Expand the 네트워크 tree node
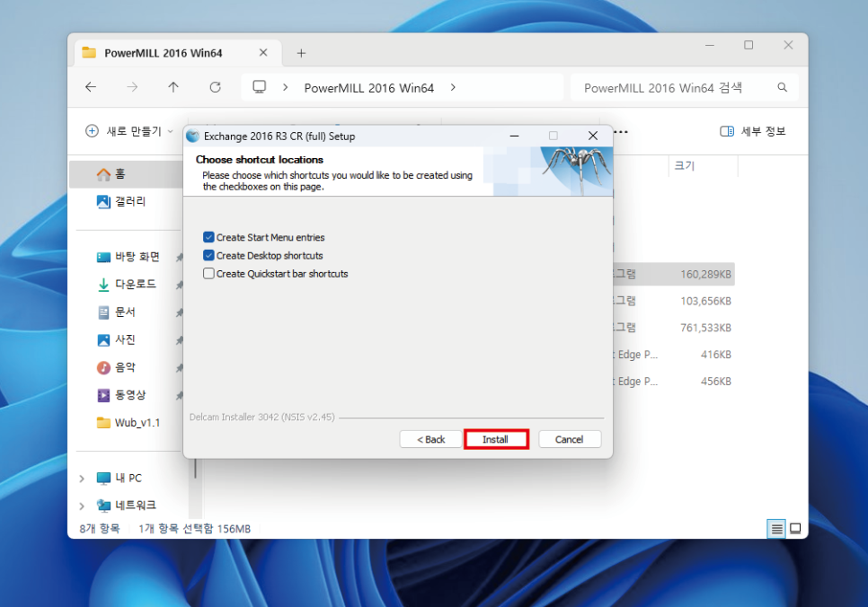Screen dimensions: 868x607 82,506
